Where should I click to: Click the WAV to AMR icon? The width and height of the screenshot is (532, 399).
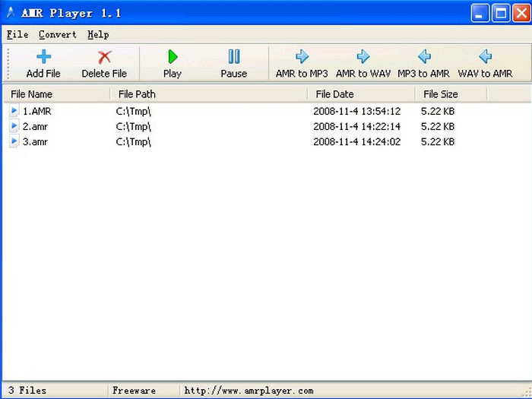click(485, 56)
